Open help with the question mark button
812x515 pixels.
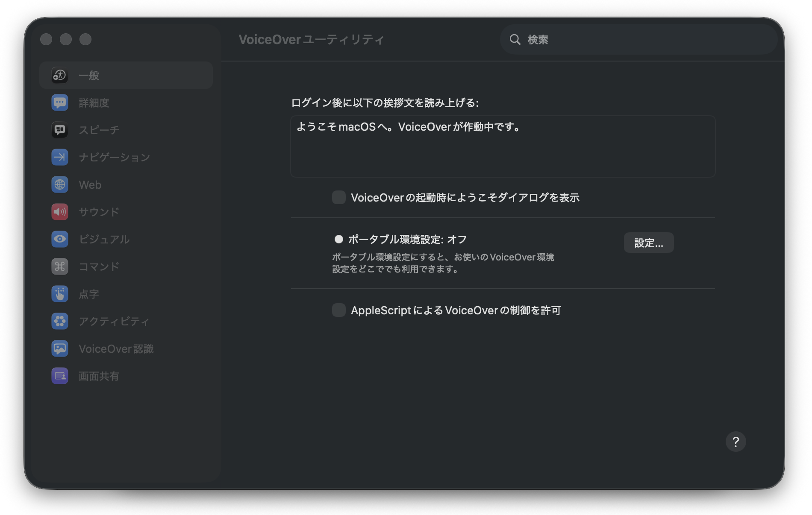[736, 442]
